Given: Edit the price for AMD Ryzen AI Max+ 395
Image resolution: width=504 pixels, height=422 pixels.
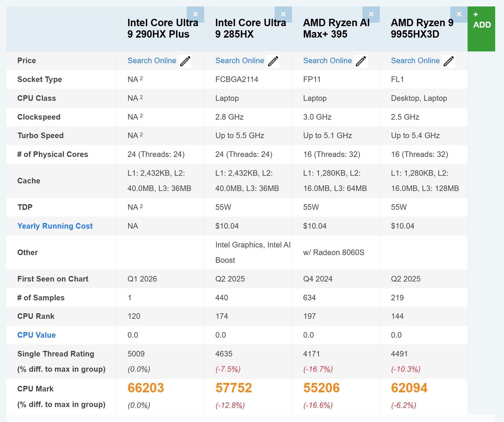Looking at the screenshot, I should [361, 61].
